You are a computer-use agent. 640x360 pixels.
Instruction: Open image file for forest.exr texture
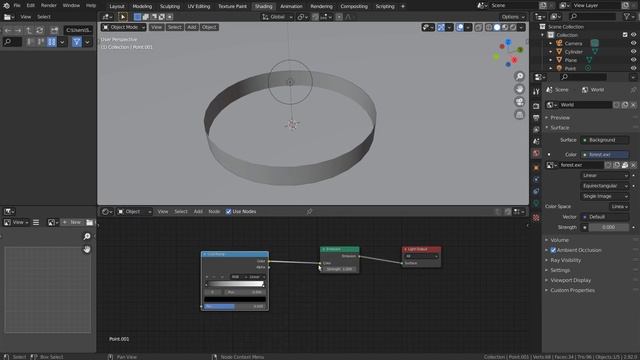click(625, 165)
